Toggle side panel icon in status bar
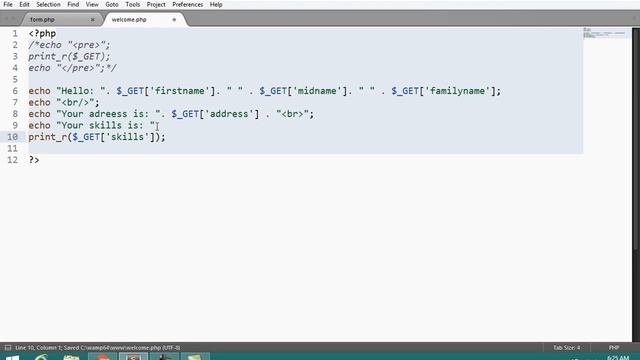640x360 pixels. (x=7, y=348)
